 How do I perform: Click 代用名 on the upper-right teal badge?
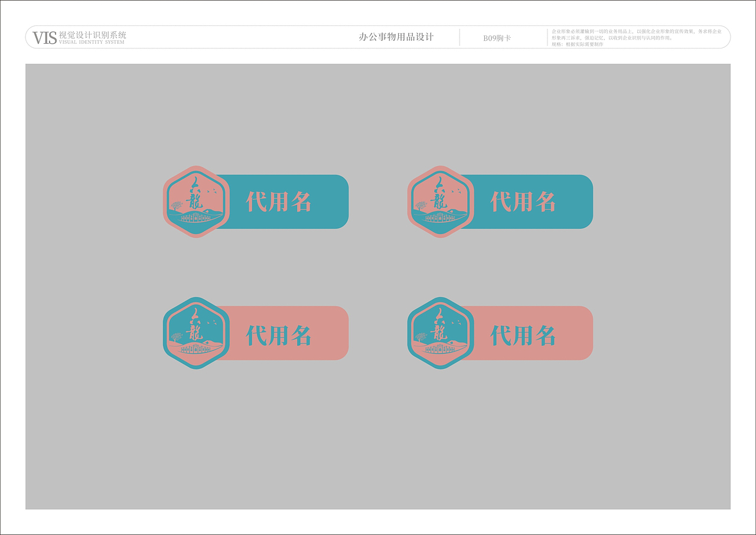point(523,202)
